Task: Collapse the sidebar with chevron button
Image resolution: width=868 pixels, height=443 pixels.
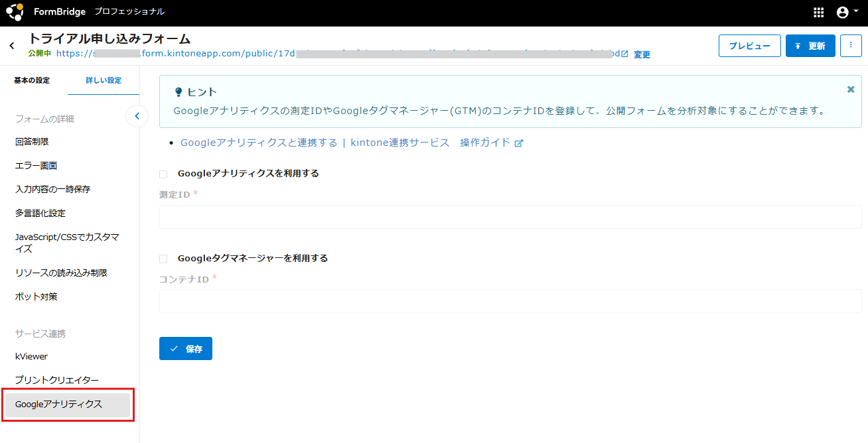Action: click(137, 116)
